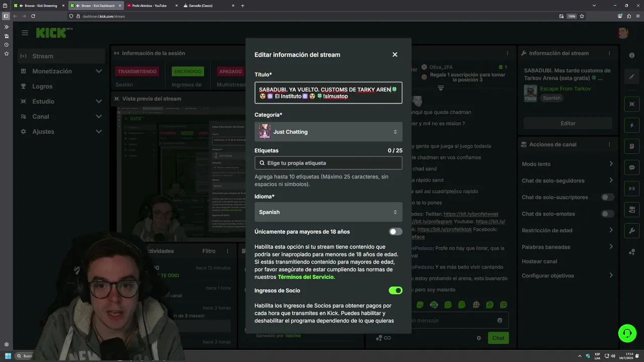Open Información del stream panel options menu
Image resolution: width=644 pixels, height=362 pixels.
(x=609, y=53)
